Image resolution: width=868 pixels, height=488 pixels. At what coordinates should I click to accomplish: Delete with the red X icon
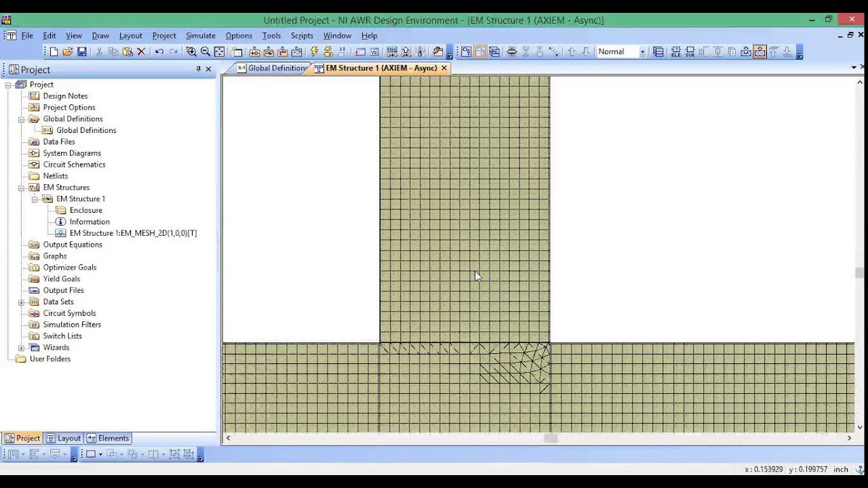[x=142, y=52]
